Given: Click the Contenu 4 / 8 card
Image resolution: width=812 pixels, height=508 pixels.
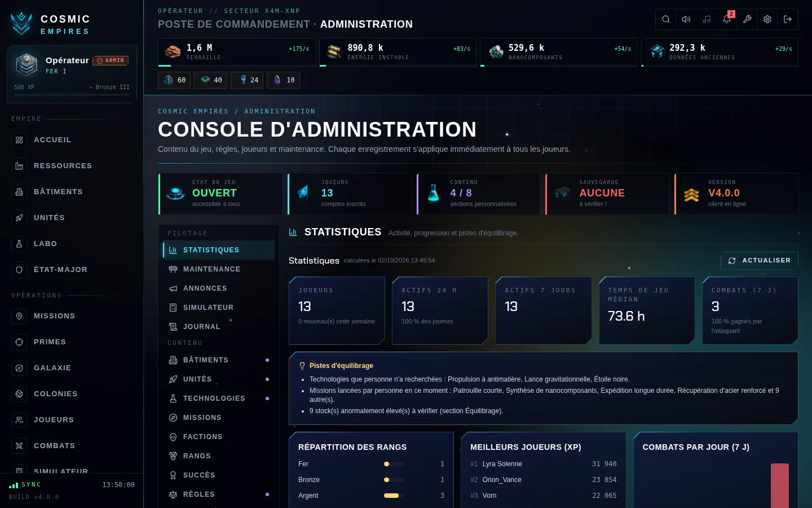Looking at the screenshot, I should 478,194.
